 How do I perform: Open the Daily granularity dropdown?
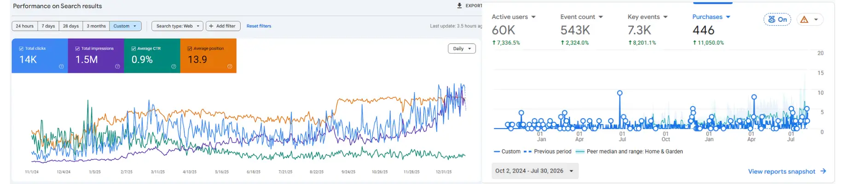coord(462,48)
